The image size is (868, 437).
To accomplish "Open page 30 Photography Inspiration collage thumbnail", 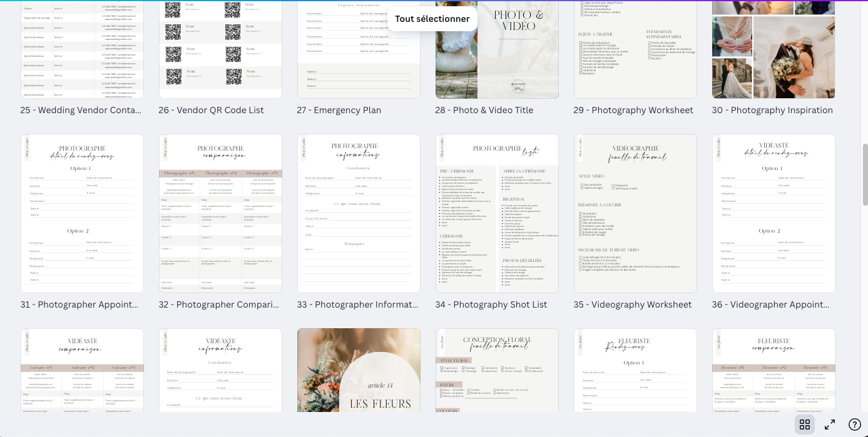I will pyautogui.click(x=774, y=50).
